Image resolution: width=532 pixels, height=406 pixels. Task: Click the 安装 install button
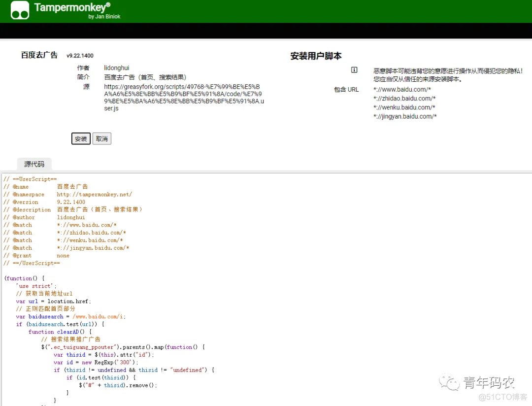click(81, 138)
